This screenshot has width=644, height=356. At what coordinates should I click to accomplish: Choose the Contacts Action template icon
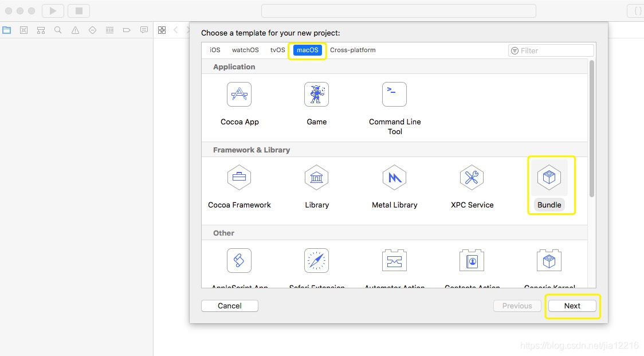tap(472, 260)
